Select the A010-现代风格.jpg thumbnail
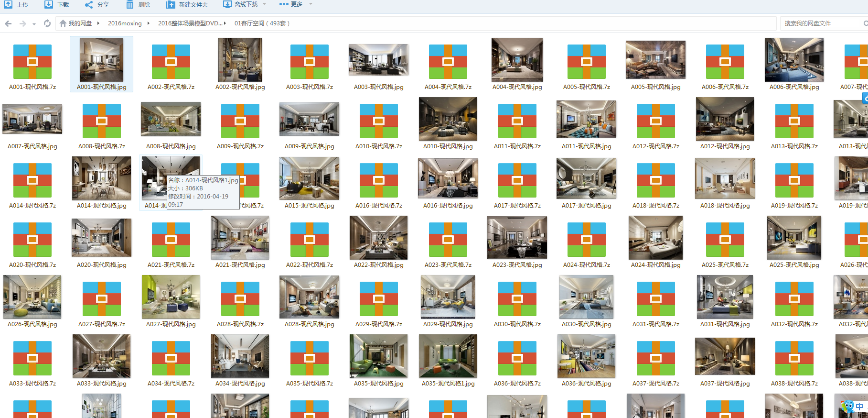 tap(448, 119)
